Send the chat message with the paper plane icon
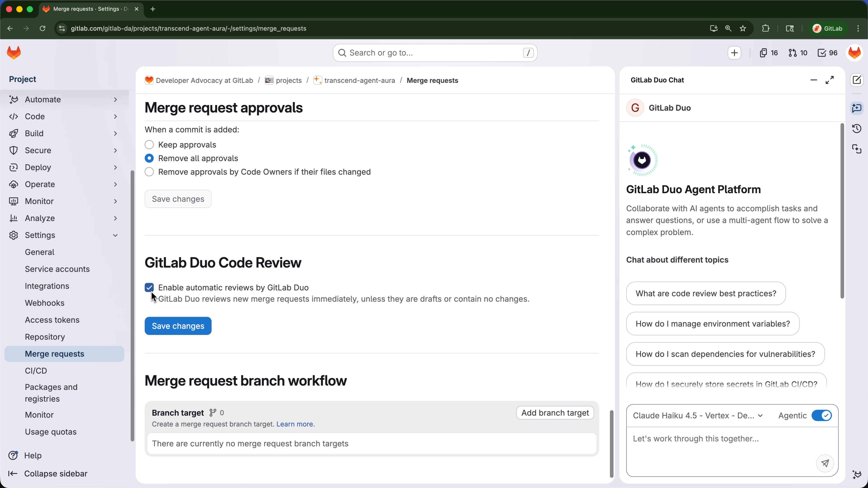Image resolution: width=868 pixels, height=488 pixels. 825,463
